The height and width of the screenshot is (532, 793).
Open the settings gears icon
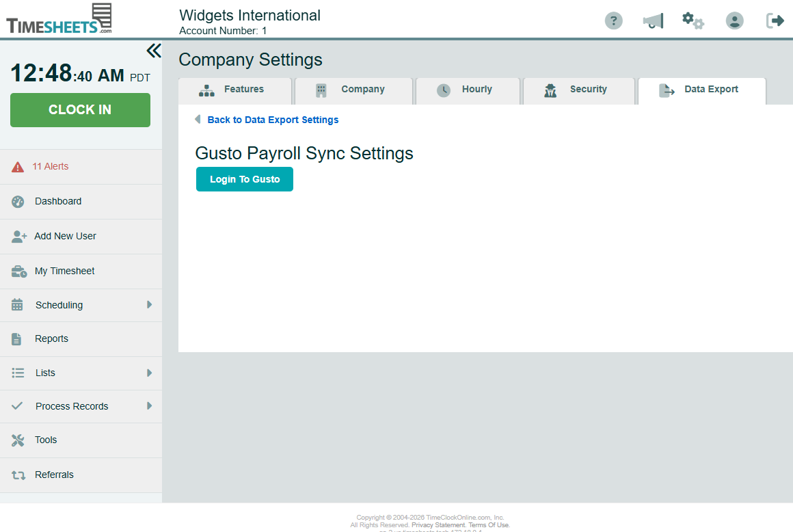693,21
